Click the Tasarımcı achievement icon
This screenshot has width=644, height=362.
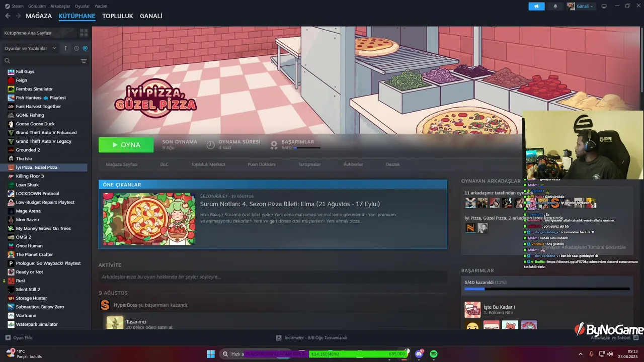[115, 323]
